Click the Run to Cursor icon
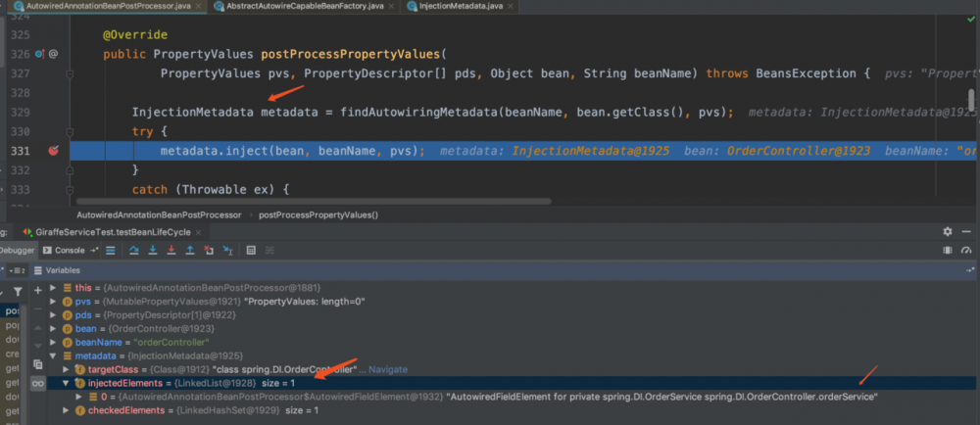 click(228, 251)
